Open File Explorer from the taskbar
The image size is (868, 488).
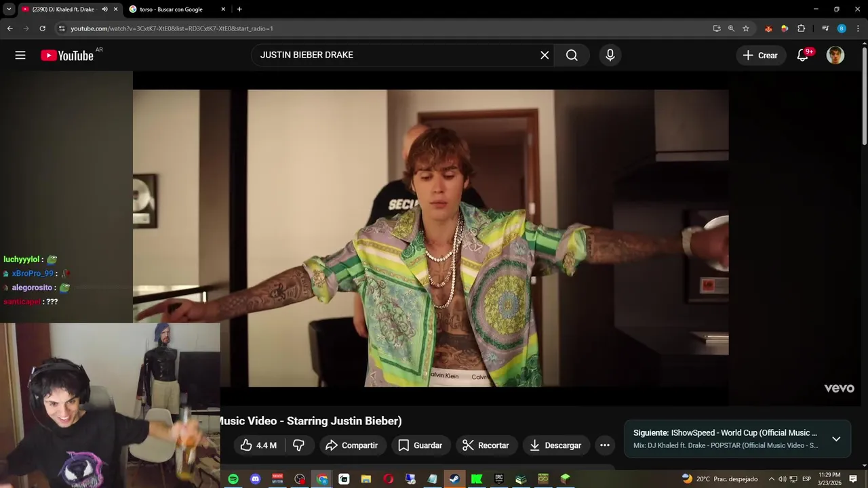click(366, 479)
